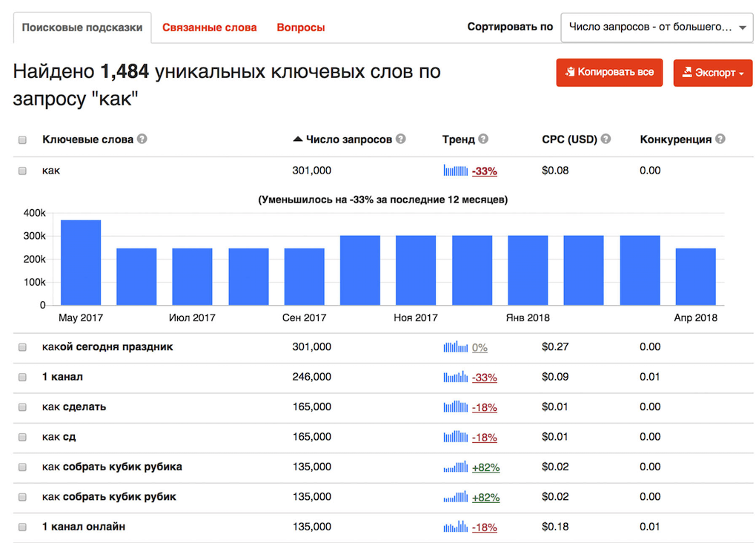Click the help icon next to CPC (USD)
756x543 pixels.
[606, 139]
